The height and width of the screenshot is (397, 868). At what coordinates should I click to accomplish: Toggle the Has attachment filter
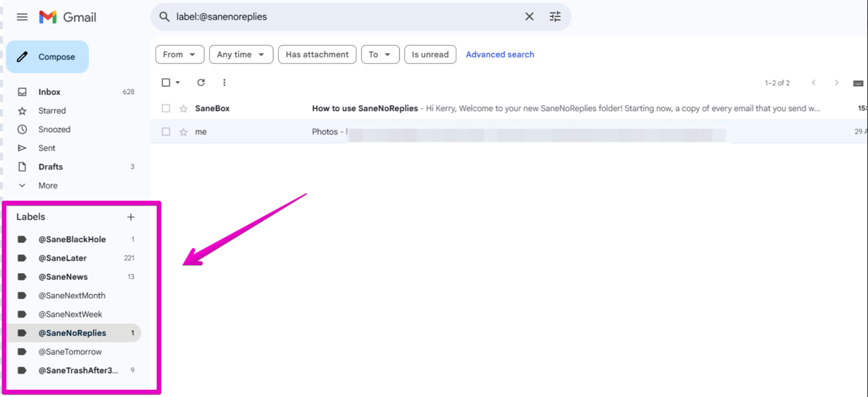coord(317,54)
